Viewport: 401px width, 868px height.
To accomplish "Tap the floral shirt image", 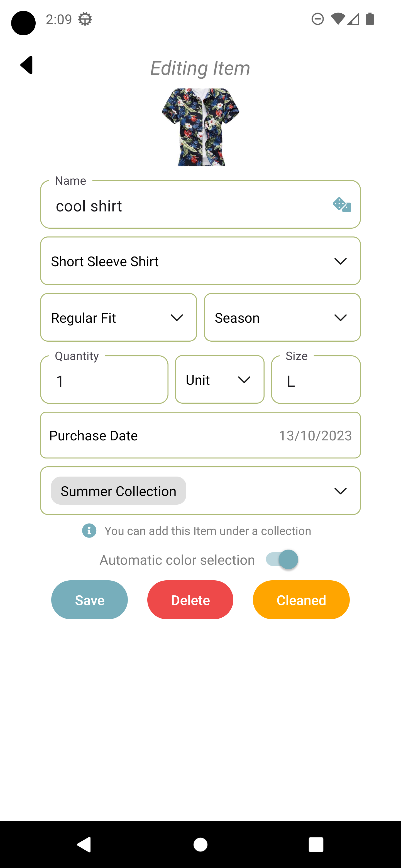I will [x=200, y=127].
